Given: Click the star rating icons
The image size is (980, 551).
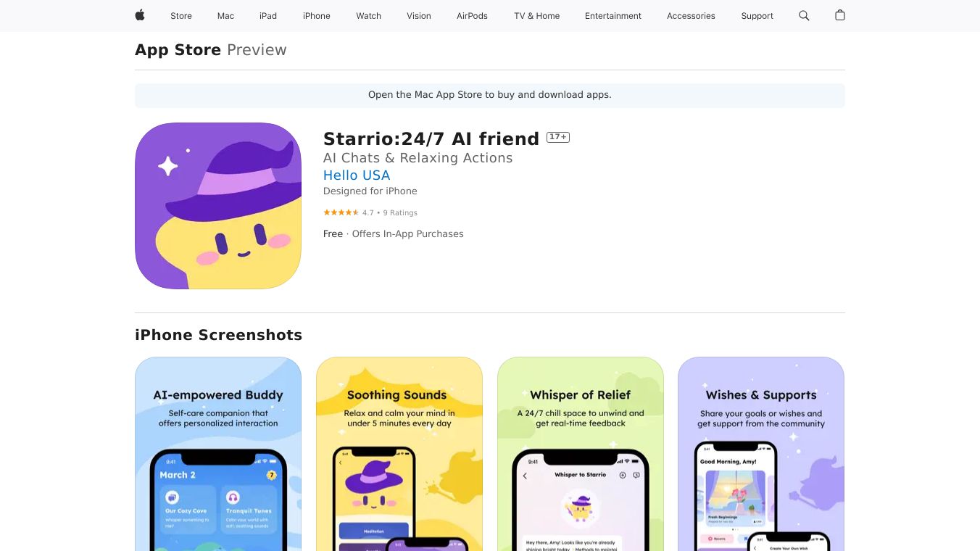Looking at the screenshot, I should [341, 212].
